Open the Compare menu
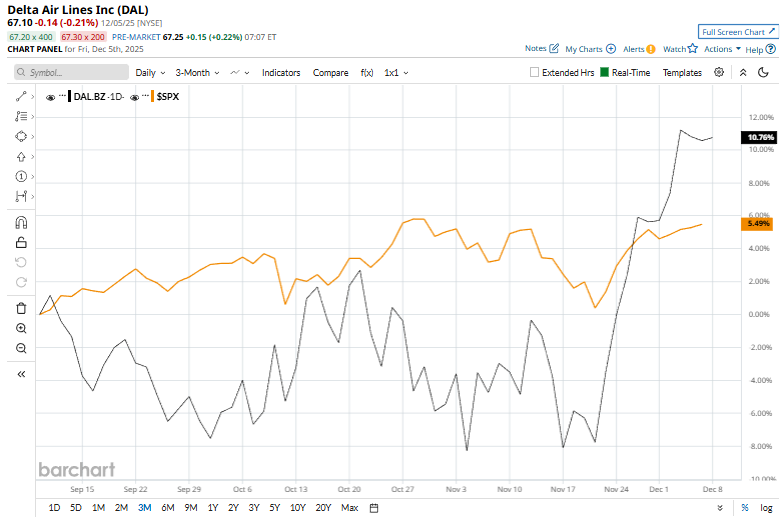782x522 pixels. (330, 73)
